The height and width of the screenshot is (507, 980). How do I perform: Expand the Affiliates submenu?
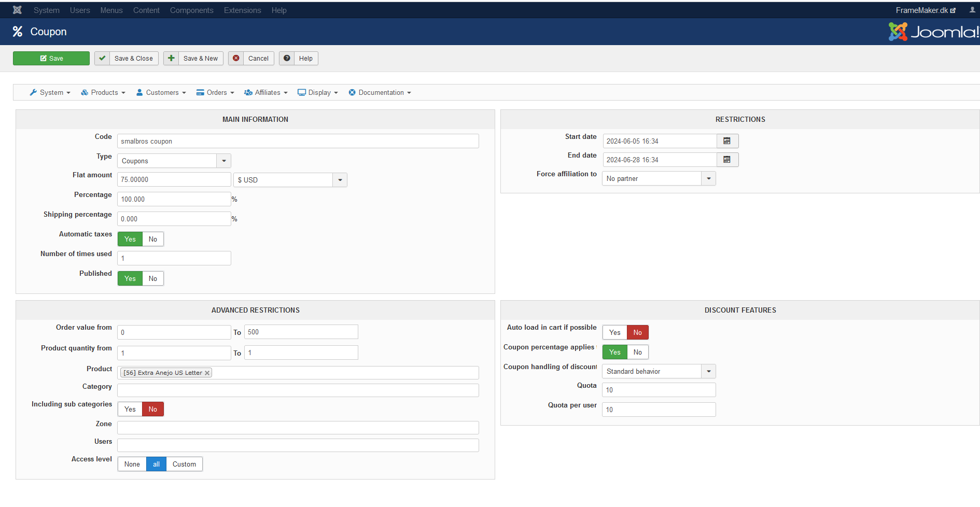tap(266, 92)
